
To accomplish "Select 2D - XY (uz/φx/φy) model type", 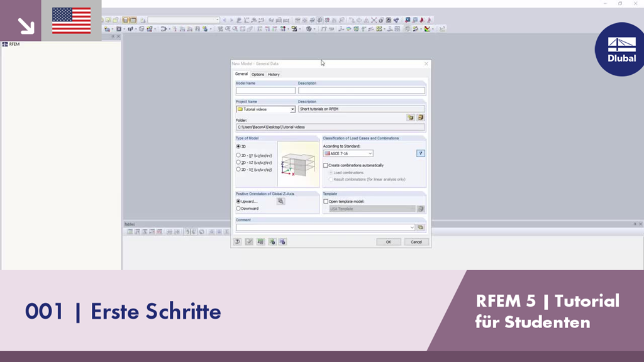I will 238,155.
